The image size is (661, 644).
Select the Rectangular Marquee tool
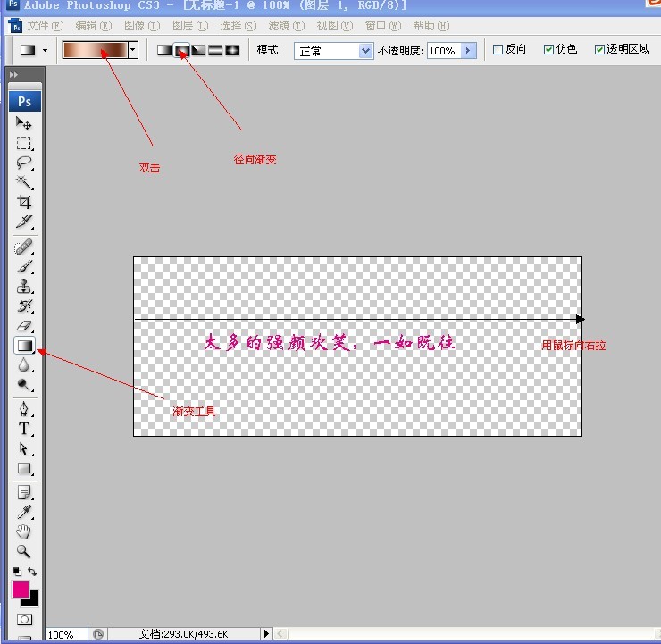click(23, 143)
